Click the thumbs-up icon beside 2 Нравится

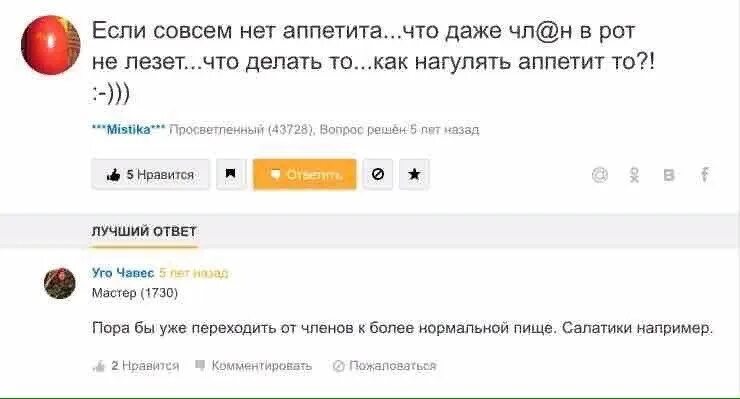click(x=99, y=366)
